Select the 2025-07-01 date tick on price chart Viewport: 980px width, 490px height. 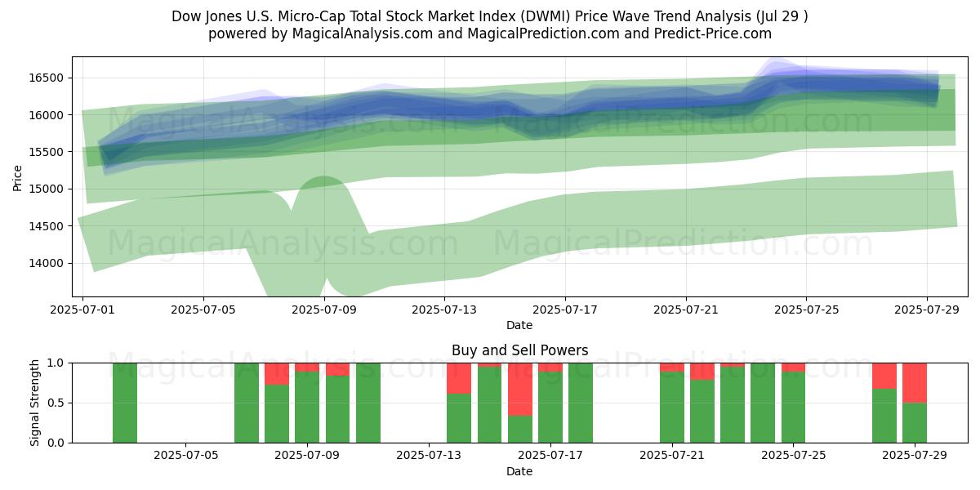coord(82,310)
